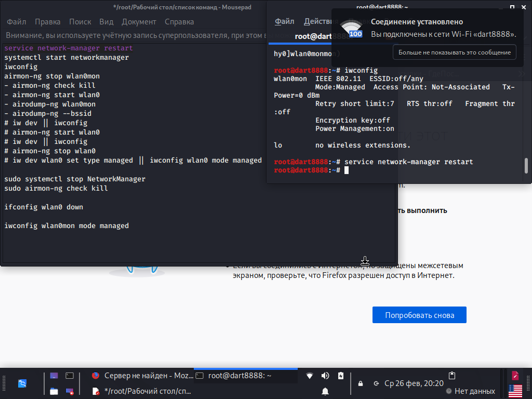
Task: Open file manager folder launcher icon
Action: (54, 391)
